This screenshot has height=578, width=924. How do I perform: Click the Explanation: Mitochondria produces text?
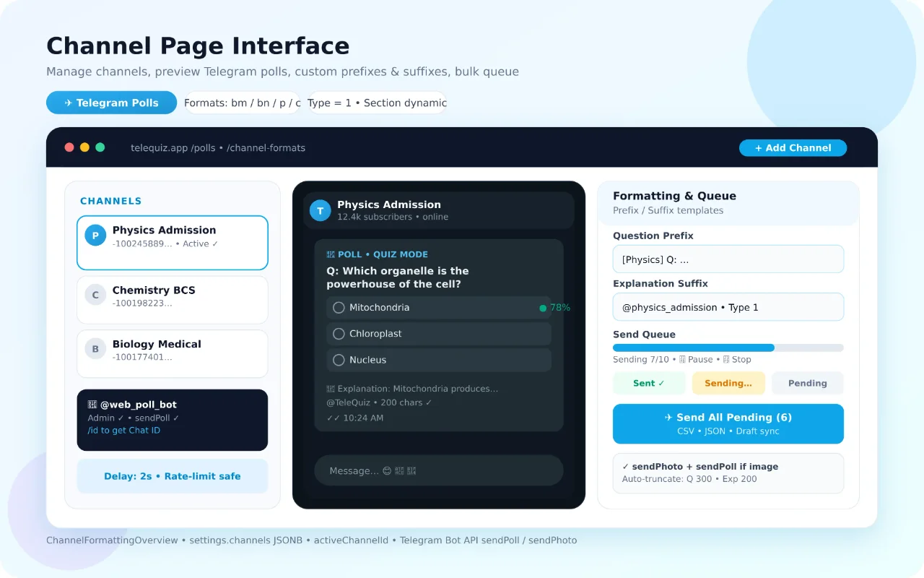[412, 389]
